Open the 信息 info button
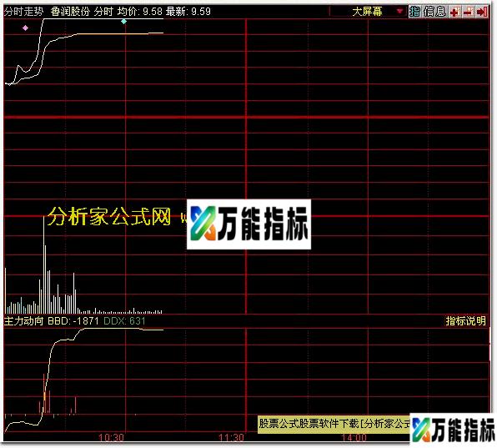Screen dimensions: 497x448 click(434, 12)
